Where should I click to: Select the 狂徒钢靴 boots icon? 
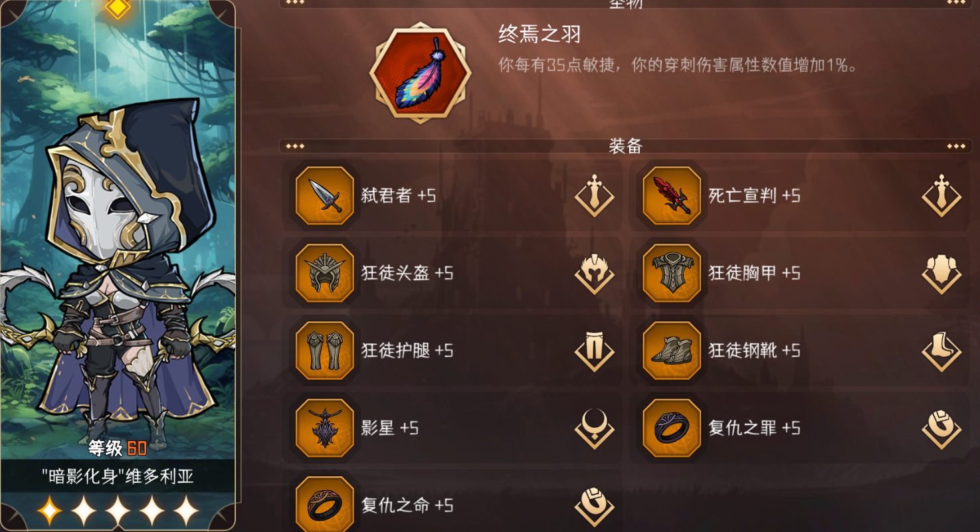point(672,351)
